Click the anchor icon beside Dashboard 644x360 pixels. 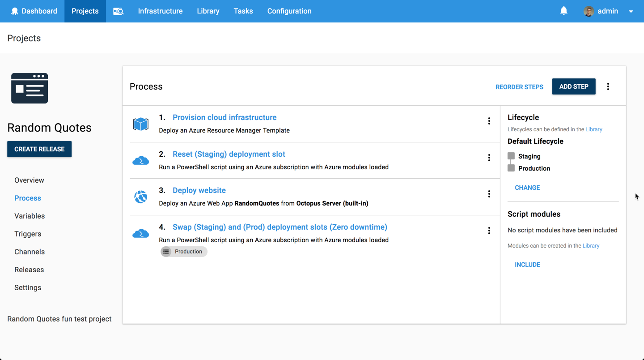[15, 11]
